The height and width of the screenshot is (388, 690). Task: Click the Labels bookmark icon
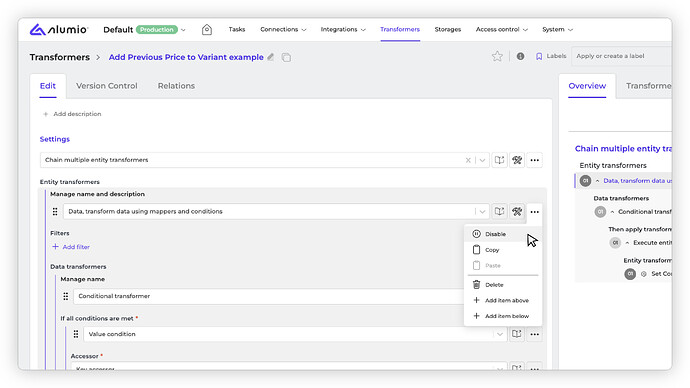(x=539, y=56)
